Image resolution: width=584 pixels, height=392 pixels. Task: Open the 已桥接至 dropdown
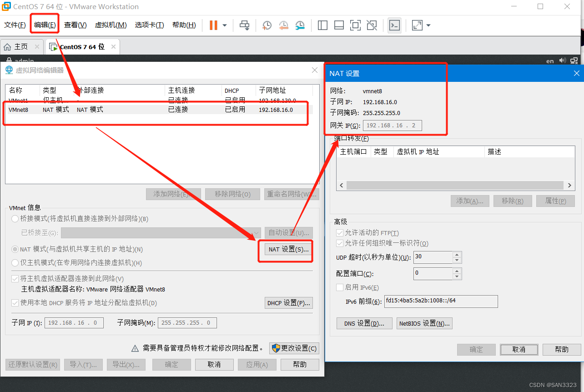(x=161, y=233)
